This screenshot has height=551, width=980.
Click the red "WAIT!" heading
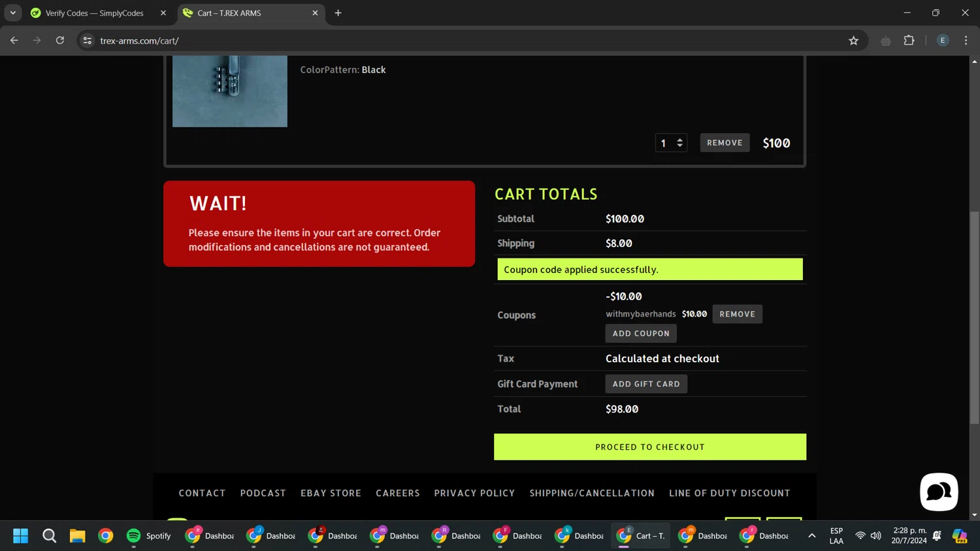pyautogui.click(x=218, y=204)
